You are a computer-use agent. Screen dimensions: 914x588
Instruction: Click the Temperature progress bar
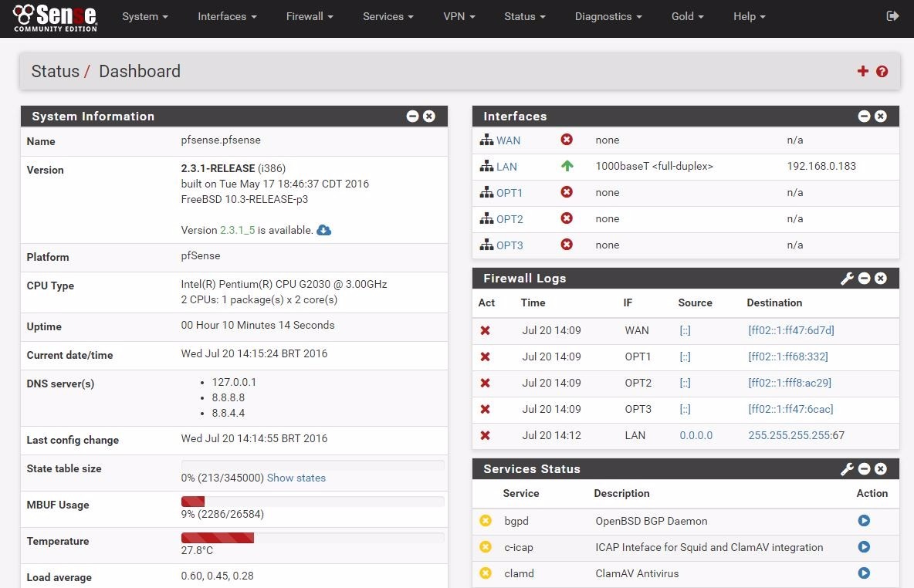tap(313, 537)
